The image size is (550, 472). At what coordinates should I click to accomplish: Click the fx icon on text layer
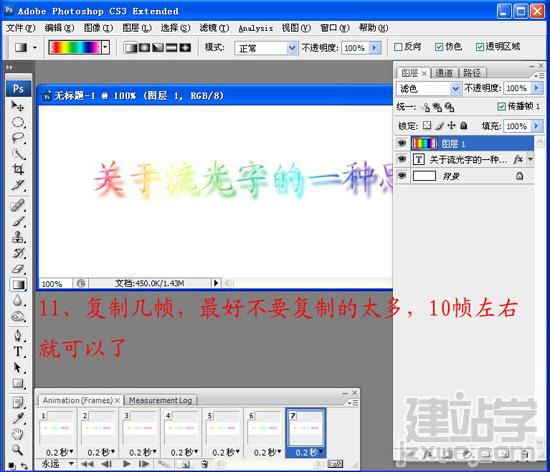click(x=518, y=160)
